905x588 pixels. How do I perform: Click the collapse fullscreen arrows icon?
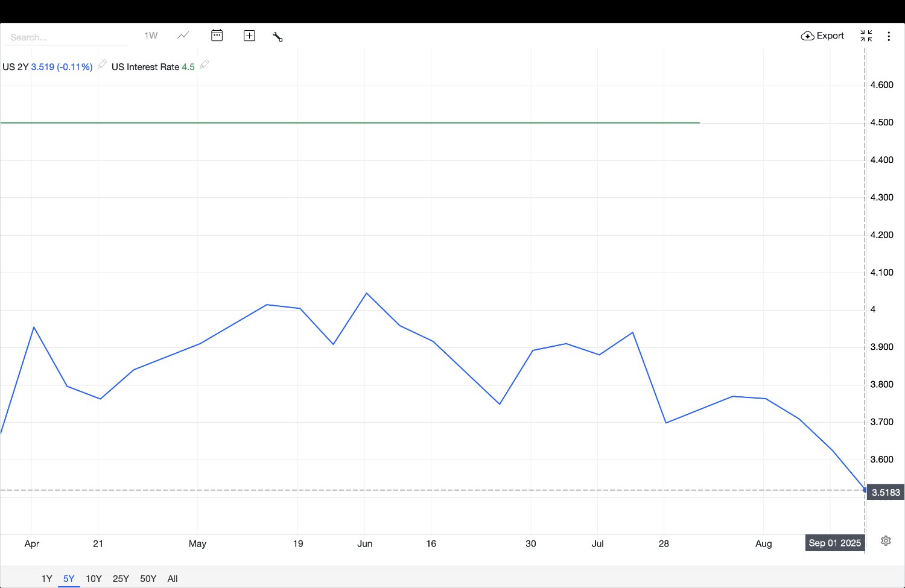point(866,36)
